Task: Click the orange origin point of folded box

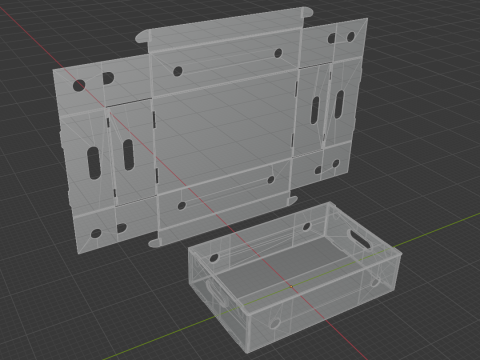Action: click(x=291, y=286)
